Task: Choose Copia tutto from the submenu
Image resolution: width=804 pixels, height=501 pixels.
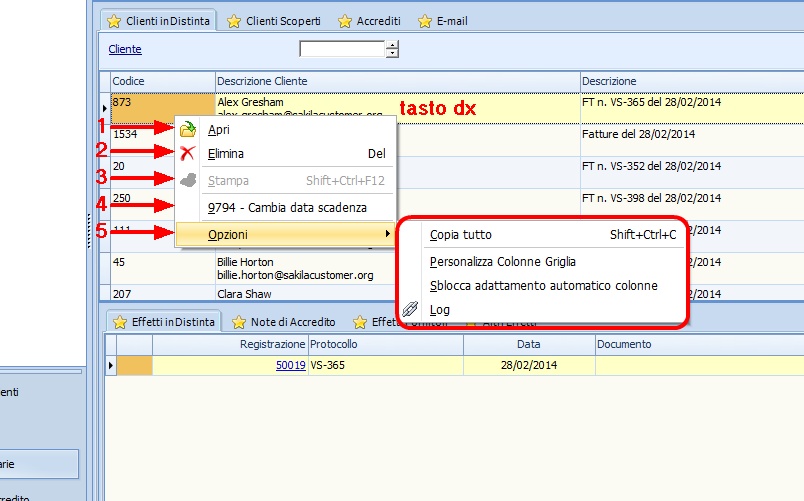Action: (x=461, y=235)
